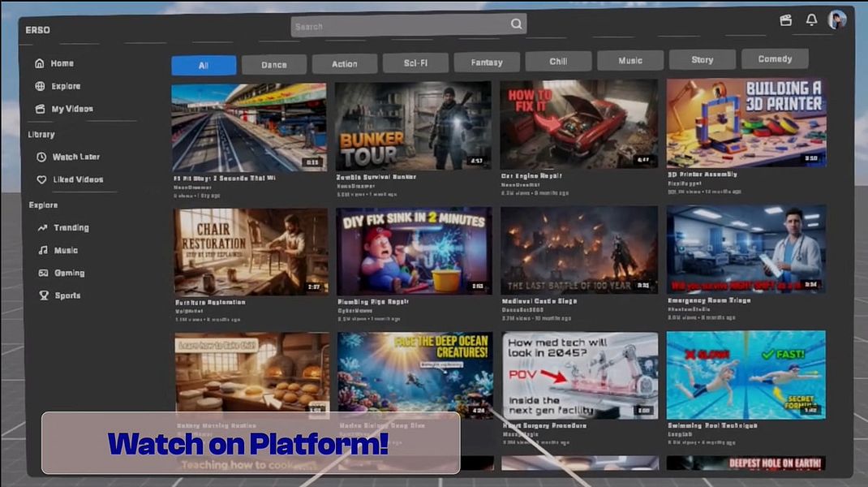
Task: Open the How To Fix It car thumbnail
Action: pos(579,124)
